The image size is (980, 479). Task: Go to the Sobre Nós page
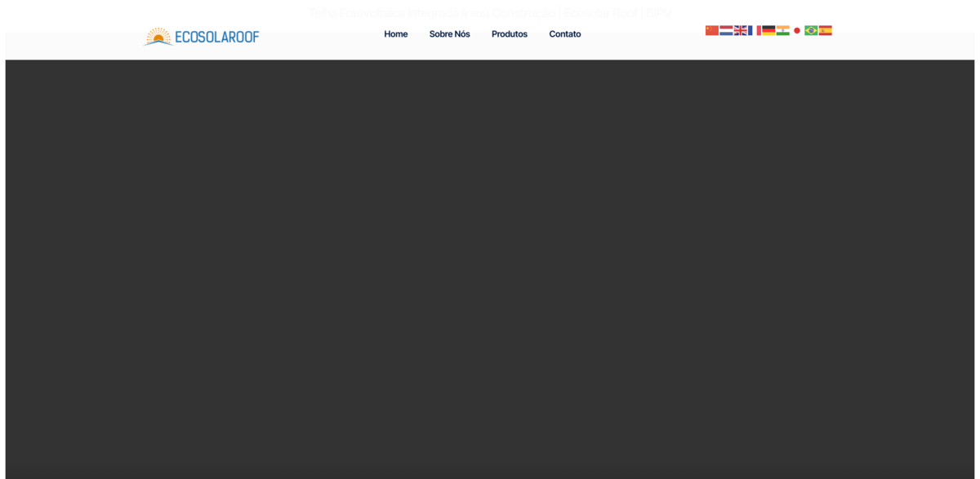449,34
